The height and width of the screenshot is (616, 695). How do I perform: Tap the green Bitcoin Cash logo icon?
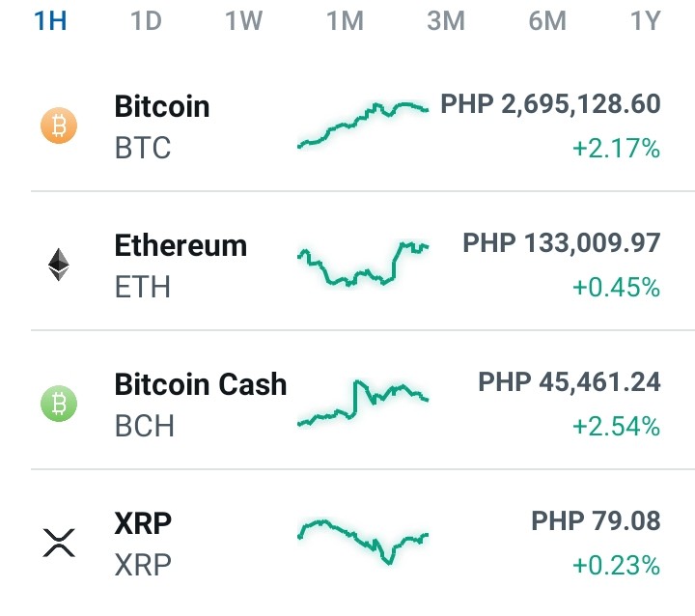click(x=59, y=404)
